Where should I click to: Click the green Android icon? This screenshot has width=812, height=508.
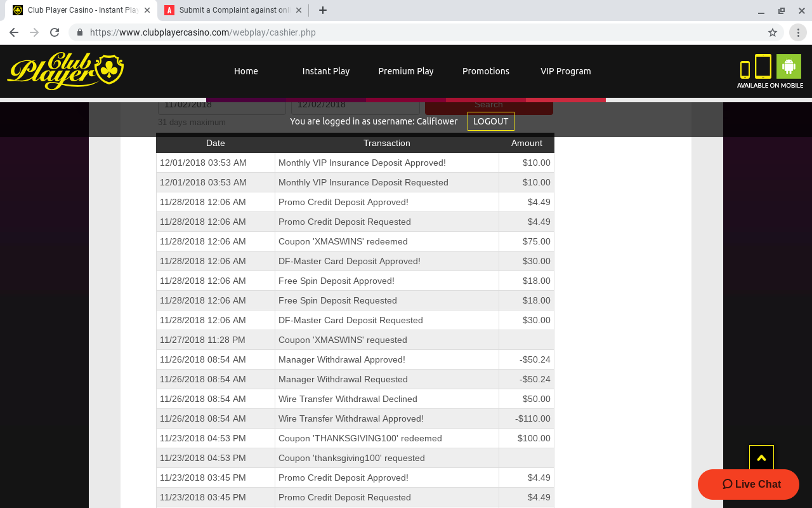click(x=789, y=66)
